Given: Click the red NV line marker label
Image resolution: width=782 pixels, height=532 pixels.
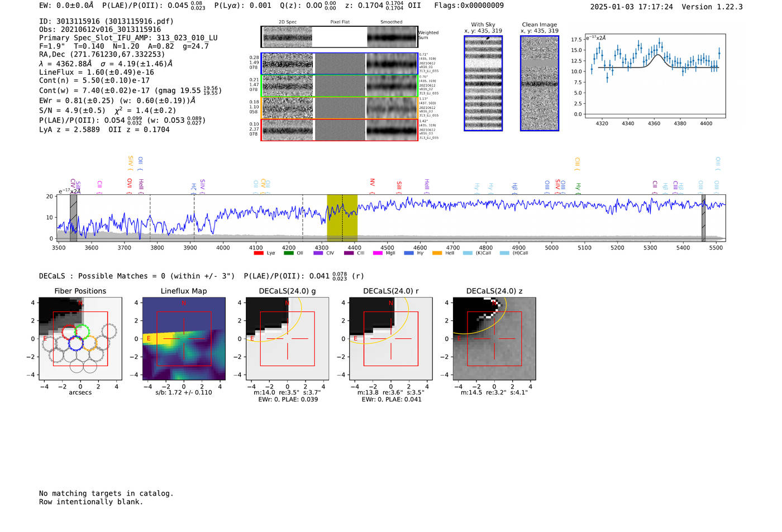Looking at the screenshot, I should tap(372, 183).
